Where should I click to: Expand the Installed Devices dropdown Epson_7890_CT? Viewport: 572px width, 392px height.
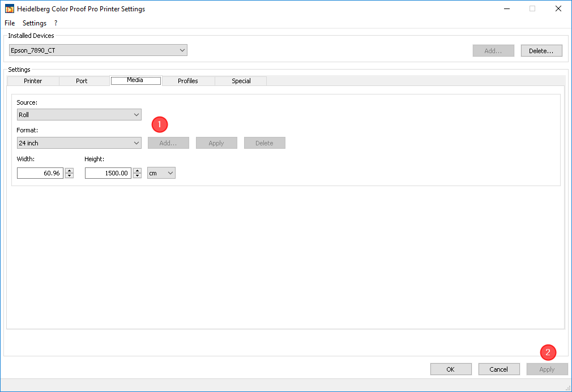[98, 50]
